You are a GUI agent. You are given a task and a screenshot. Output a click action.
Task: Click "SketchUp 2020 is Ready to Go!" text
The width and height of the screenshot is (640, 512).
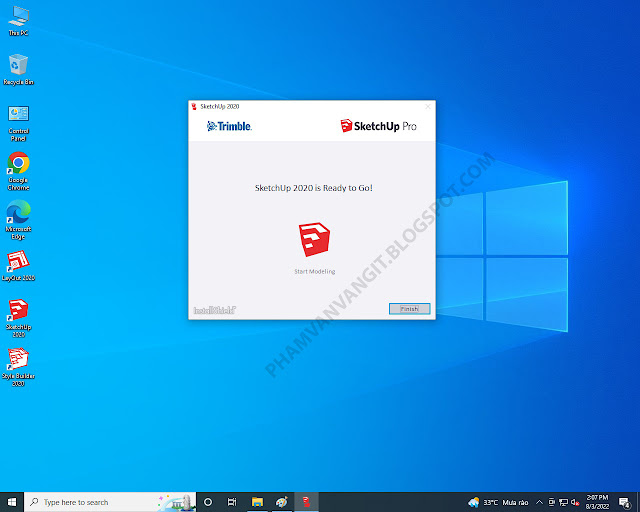click(x=313, y=188)
